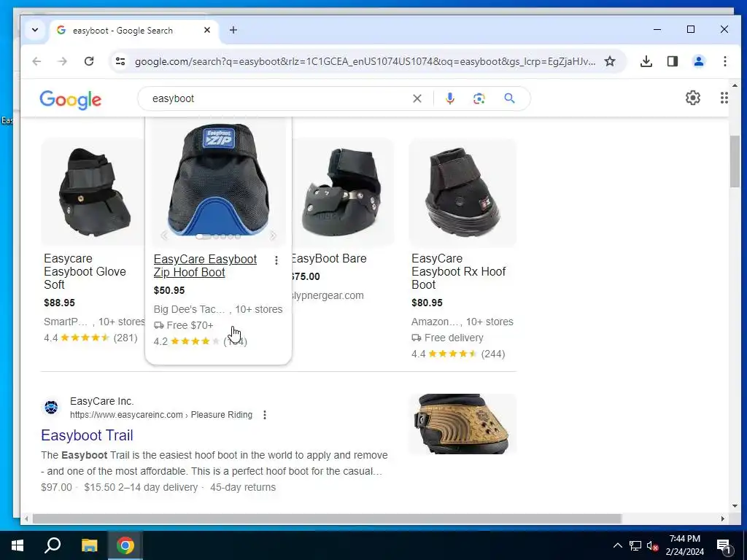Open network status tray icon
Viewport: 747px width, 560px height.
[x=635, y=545]
